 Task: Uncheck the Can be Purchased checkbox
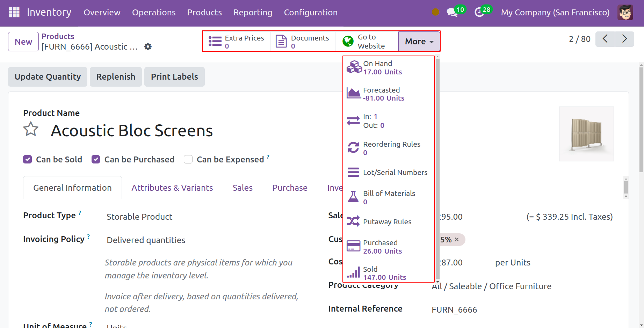coord(96,160)
